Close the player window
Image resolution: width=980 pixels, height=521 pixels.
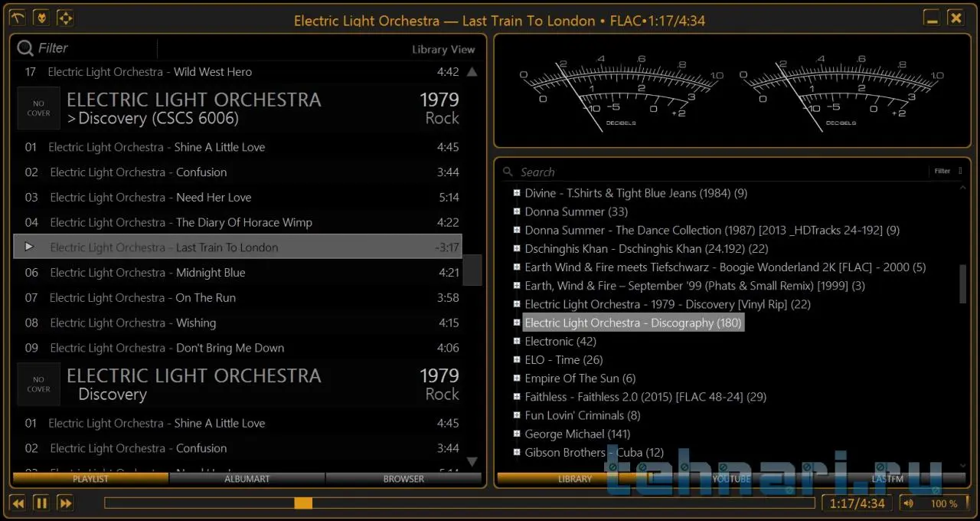(x=955, y=17)
